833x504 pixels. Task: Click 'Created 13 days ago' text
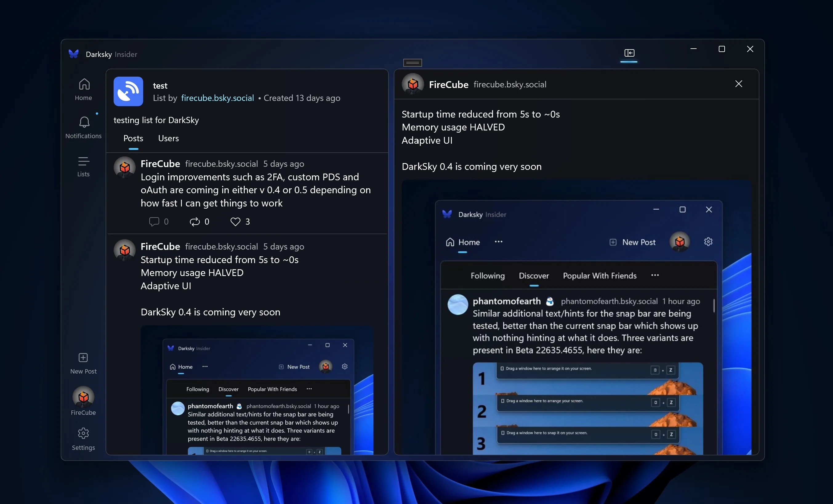[302, 98]
